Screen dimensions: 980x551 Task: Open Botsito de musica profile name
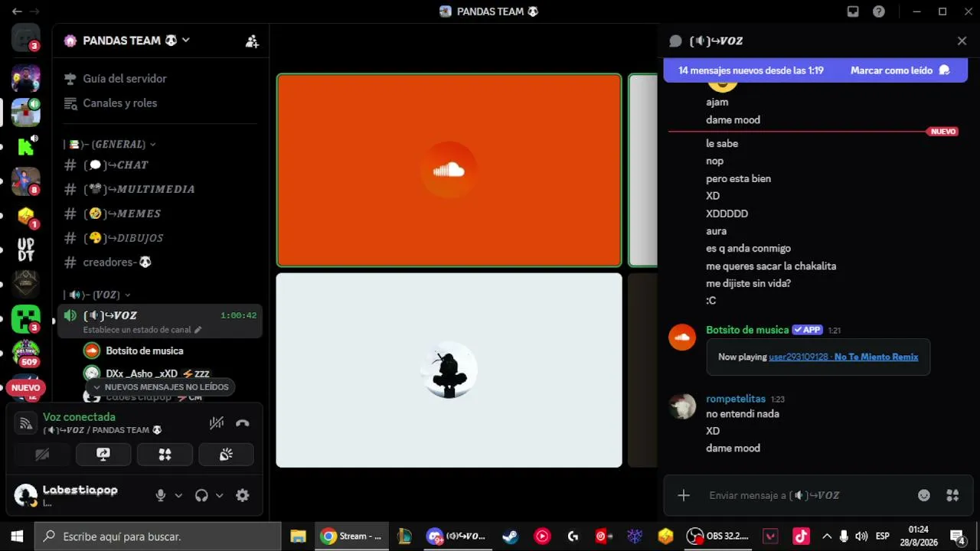(747, 330)
